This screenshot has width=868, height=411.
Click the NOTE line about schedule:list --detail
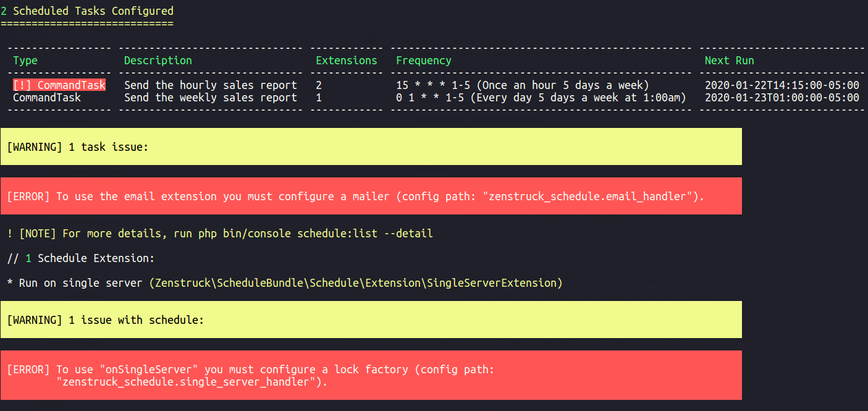[x=220, y=234]
